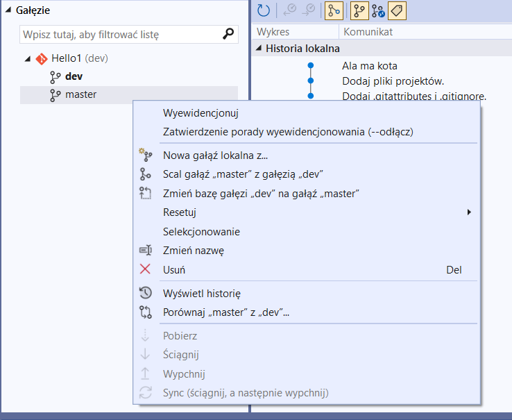Click the Porównaj compare icon
This screenshot has height=420, width=512.
pos(145,312)
